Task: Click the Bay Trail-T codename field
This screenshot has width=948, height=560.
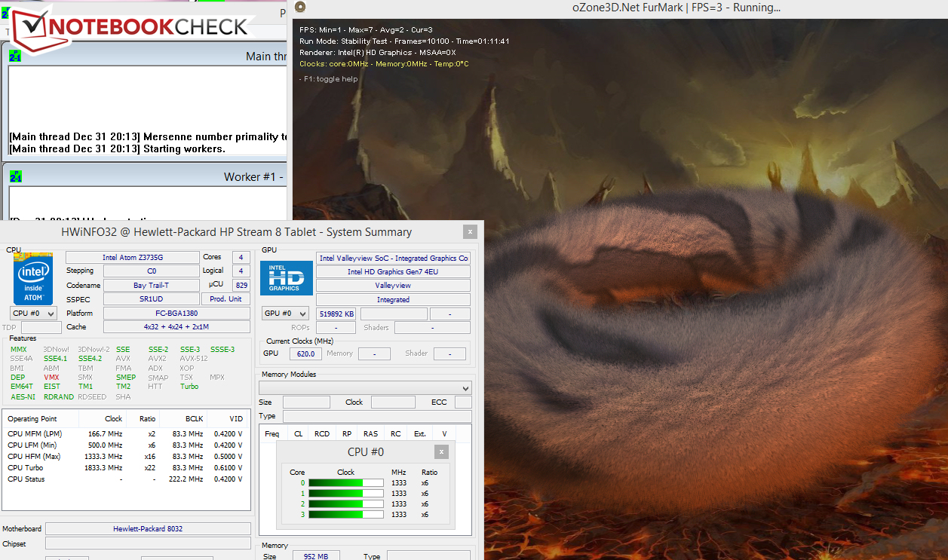Action: [x=151, y=286]
